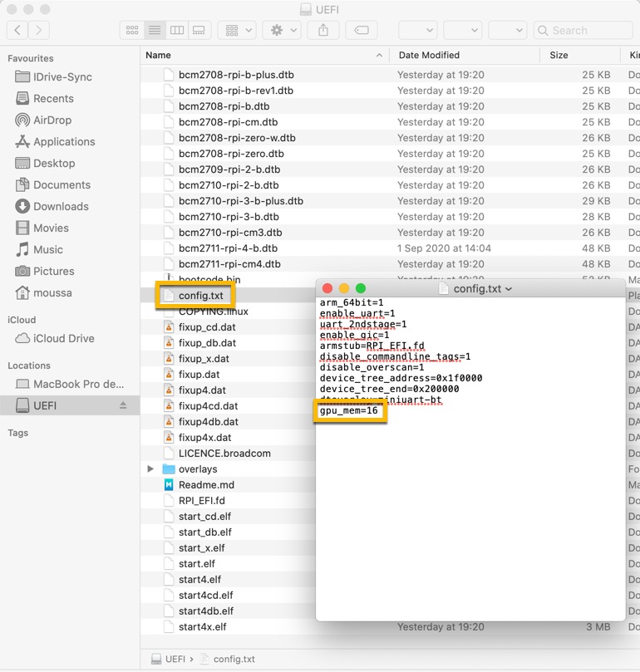Sort by the Name column header
Screen dimensions: 640x672
[x=264, y=55]
